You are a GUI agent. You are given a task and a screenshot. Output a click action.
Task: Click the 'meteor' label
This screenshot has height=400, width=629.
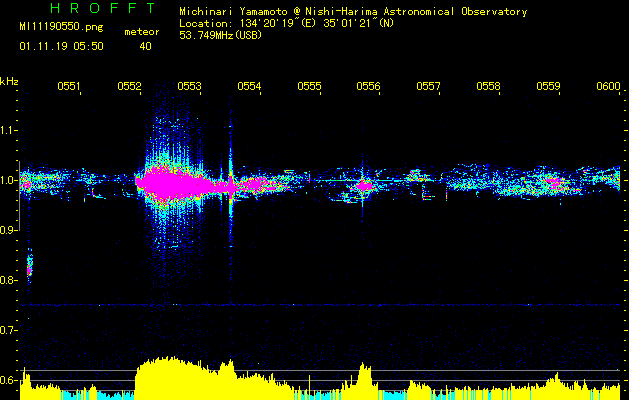tap(142, 32)
